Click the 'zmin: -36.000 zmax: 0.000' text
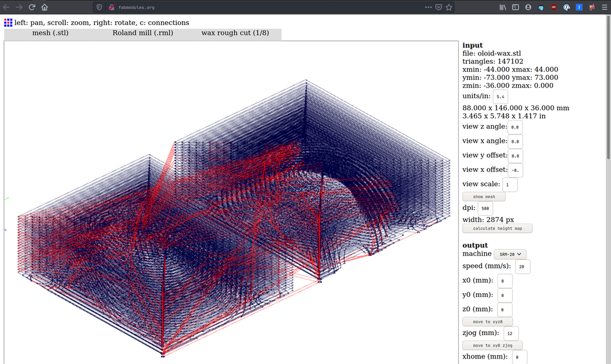Screen dimensions: 611x364 click(x=508, y=85)
